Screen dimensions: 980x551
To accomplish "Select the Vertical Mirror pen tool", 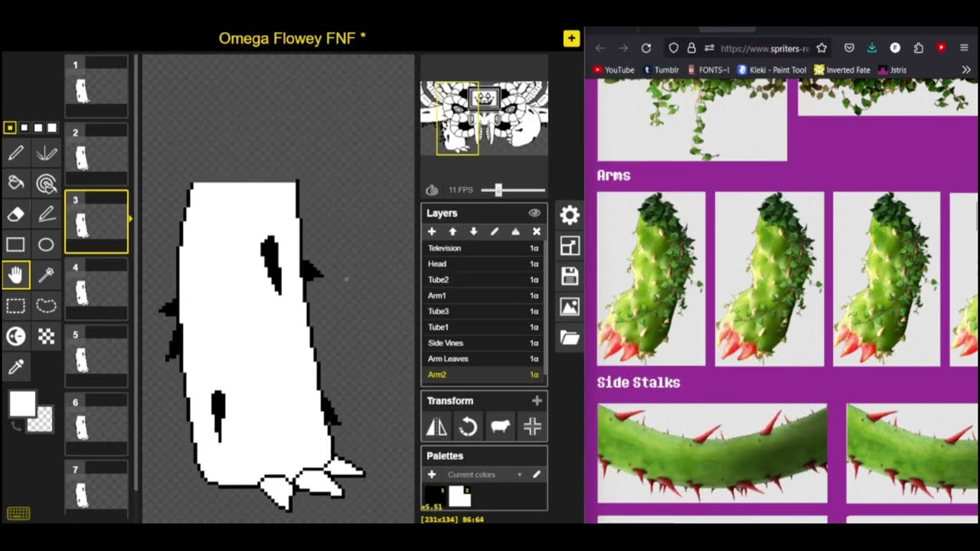I will click(x=47, y=154).
